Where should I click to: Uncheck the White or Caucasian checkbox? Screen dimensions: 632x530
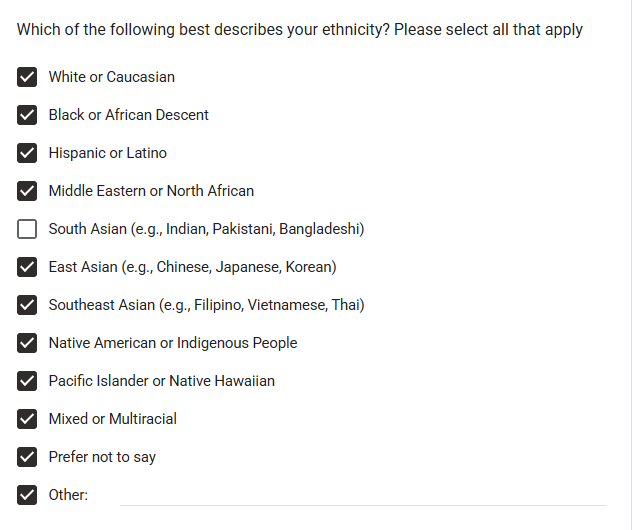pyautogui.click(x=27, y=77)
